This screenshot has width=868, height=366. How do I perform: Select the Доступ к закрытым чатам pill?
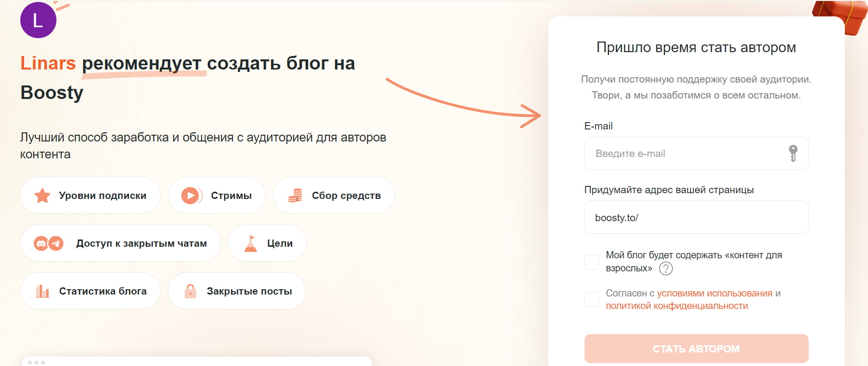[x=121, y=243]
